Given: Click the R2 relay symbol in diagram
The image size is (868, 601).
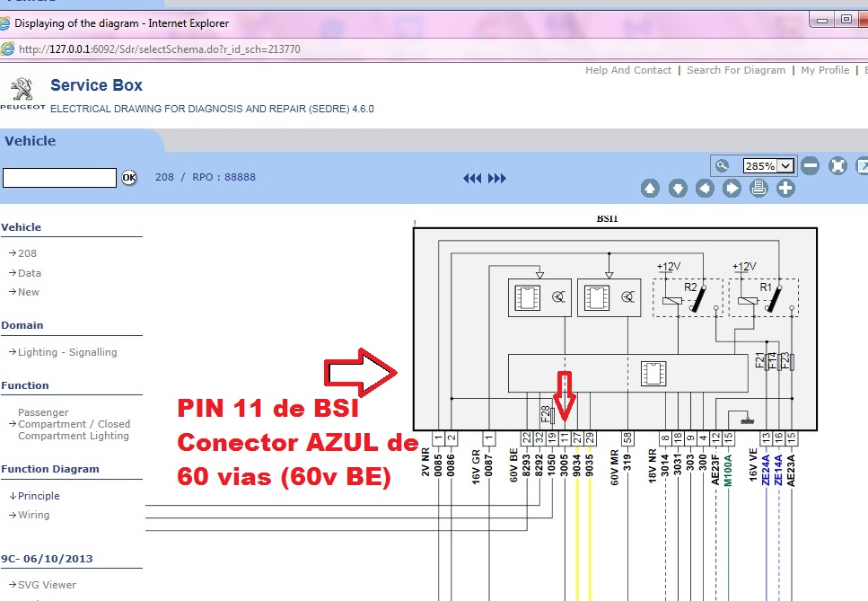Looking at the screenshot, I should click(688, 298).
